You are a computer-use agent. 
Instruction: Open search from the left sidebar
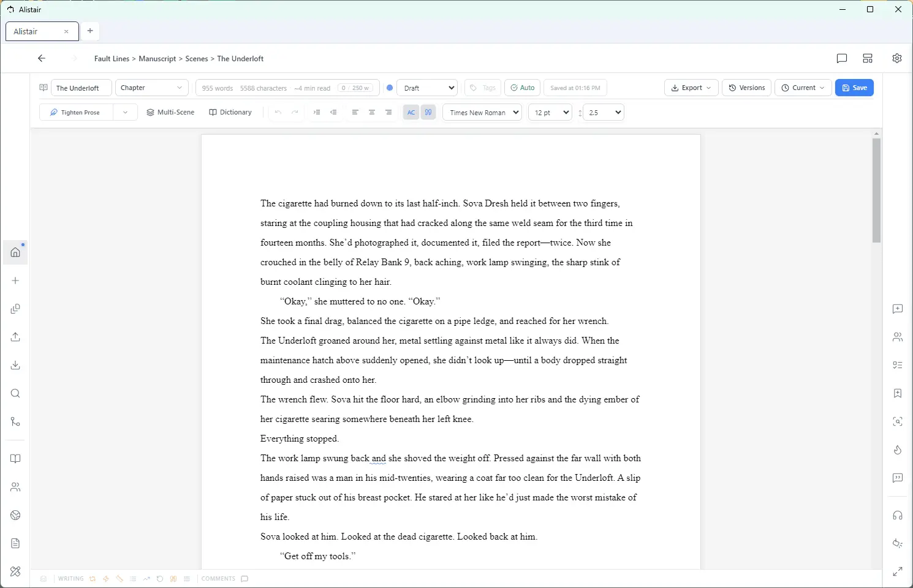[x=15, y=393]
